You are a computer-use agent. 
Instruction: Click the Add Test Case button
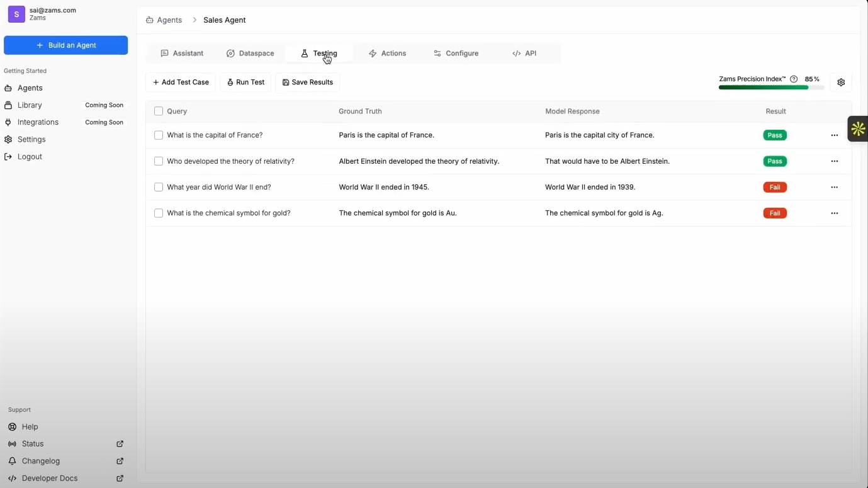[x=181, y=82]
